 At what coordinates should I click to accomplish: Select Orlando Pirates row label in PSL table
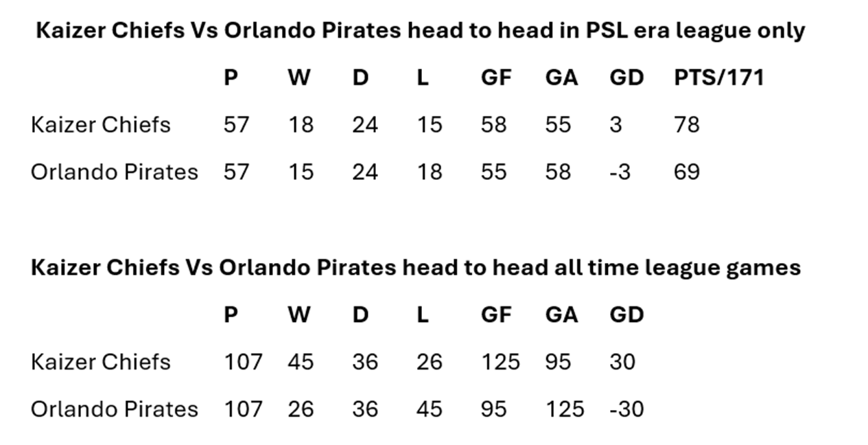click(115, 171)
